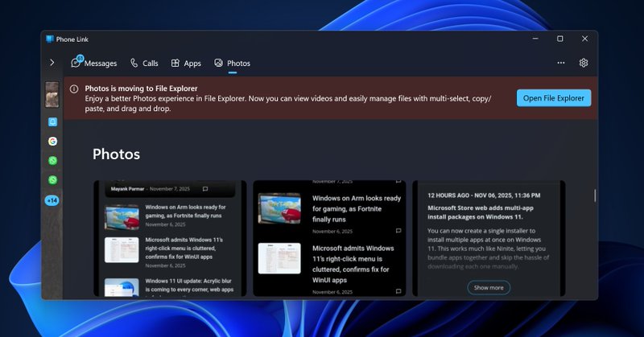Open the Google notification icon
Viewport: 644px width, 337px height.
52,141
